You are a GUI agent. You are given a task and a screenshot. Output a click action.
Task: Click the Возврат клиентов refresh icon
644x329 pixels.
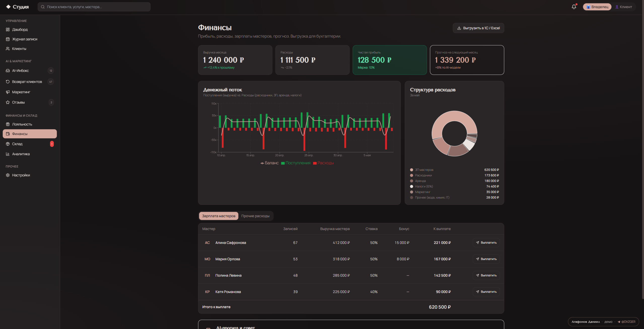point(8,82)
